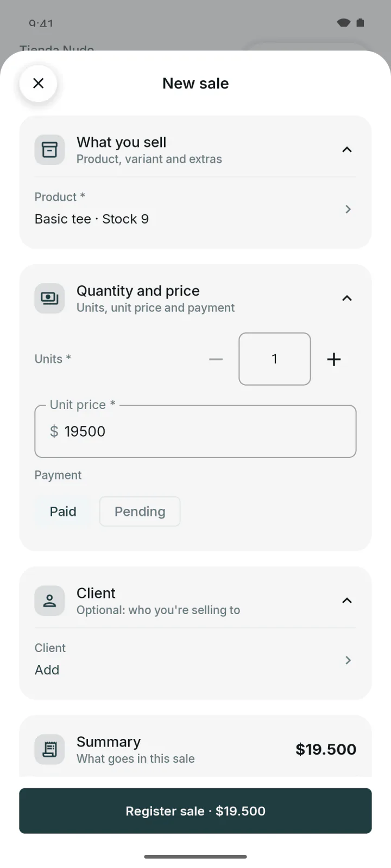Select the Paid payment option
The image size is (391, 868).
point(63,512)
